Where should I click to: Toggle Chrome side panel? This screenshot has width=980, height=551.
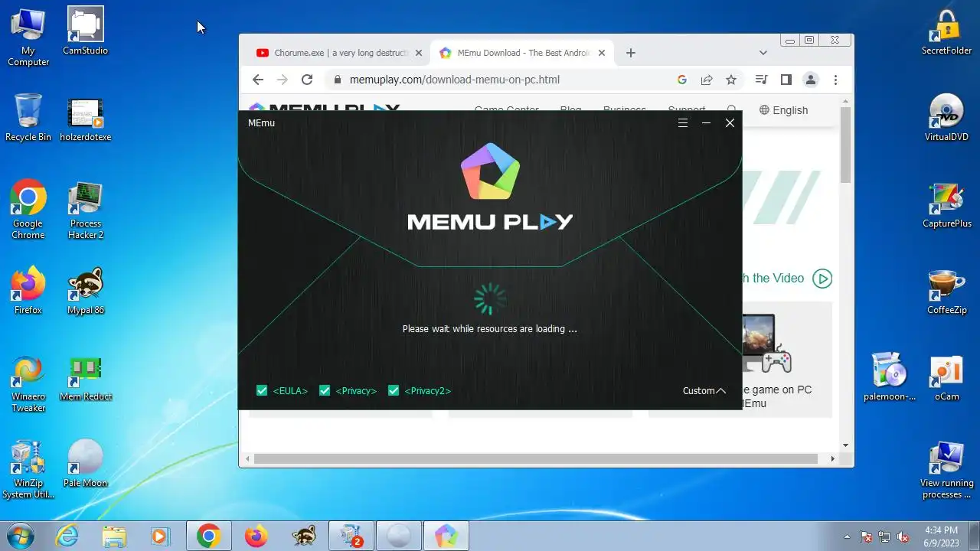(786, 80)
